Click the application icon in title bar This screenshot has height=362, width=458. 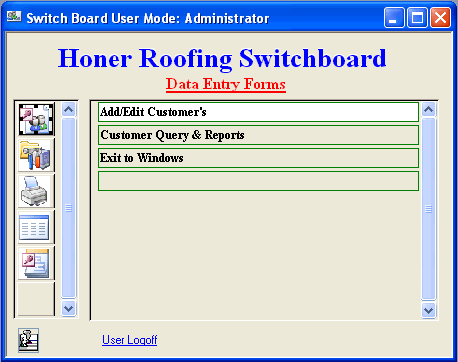(x=14, y=16)
